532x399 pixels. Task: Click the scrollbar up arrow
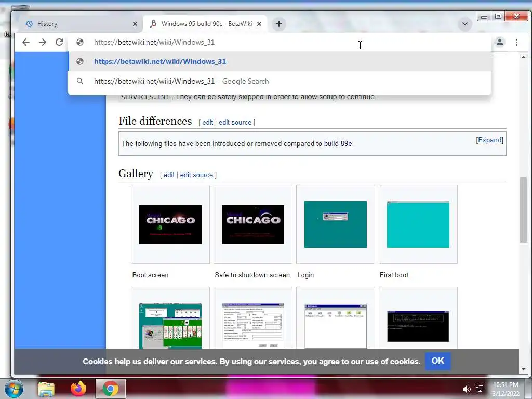pos(523,57)
